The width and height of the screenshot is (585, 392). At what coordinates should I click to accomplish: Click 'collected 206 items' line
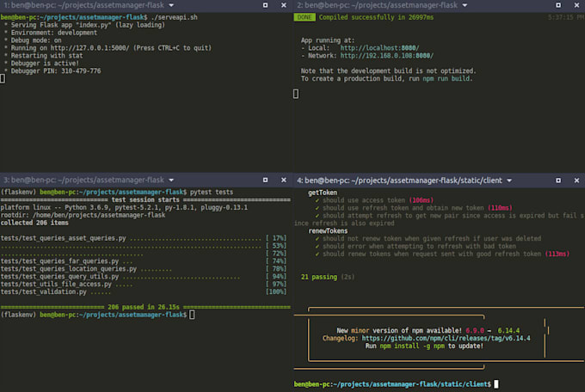[34, 223]
